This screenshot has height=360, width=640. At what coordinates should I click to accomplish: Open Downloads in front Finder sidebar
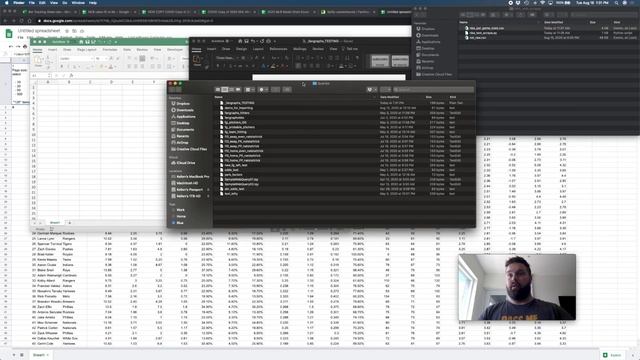click(182, 110)
